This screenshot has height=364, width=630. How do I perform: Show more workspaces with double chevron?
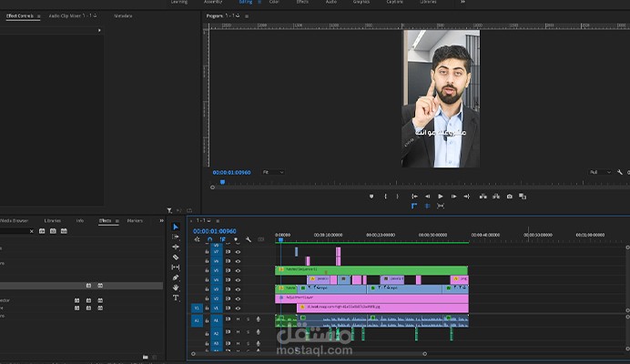pyautogui.click(x=462, y=2)
